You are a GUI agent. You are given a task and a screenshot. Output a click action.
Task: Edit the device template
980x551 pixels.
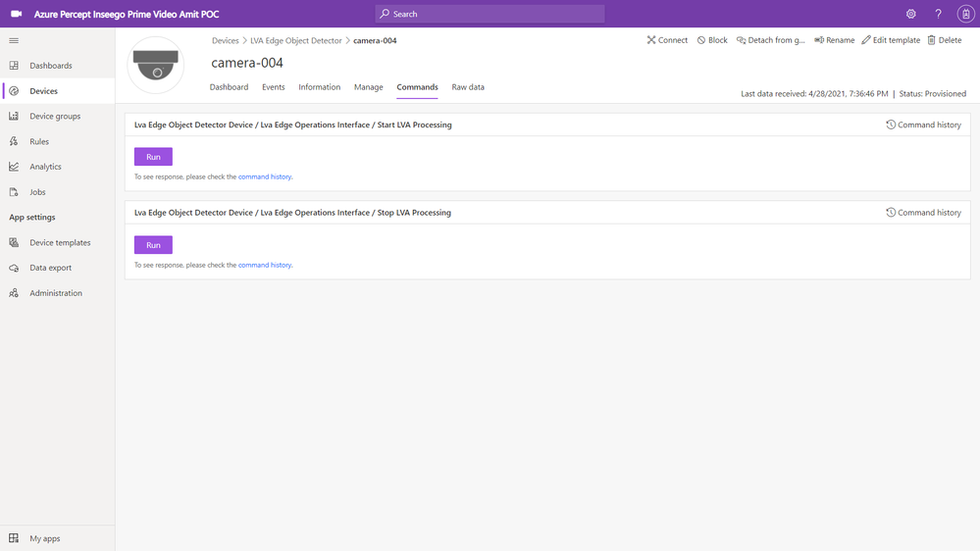(x=891, y=40)
